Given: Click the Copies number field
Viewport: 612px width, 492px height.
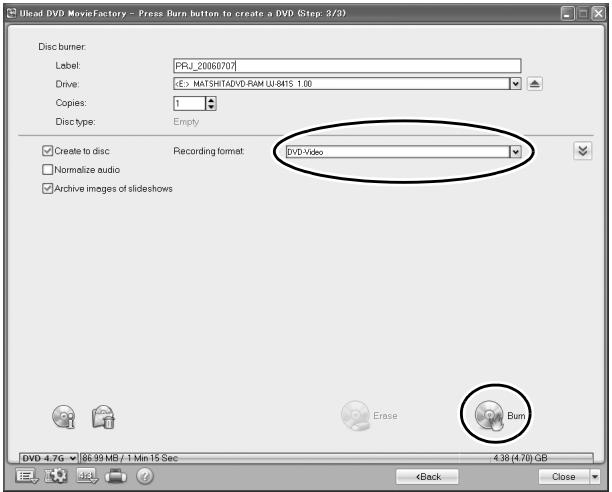Looking at the screenshot, I should point(189,103).
